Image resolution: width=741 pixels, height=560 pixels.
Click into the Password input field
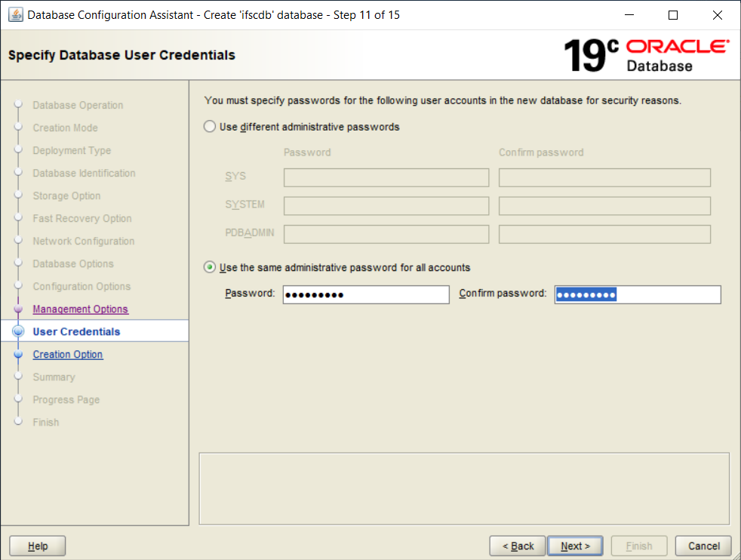[x=365, y=294]
